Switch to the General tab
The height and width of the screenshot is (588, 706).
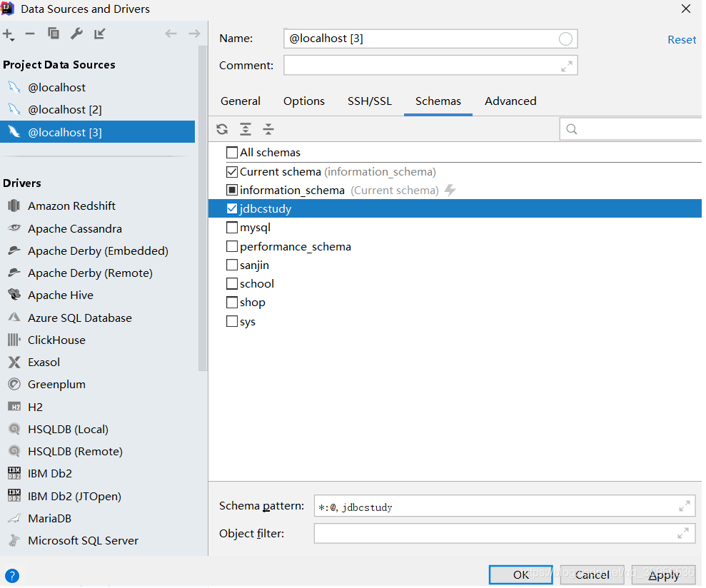click(x=241, y=101)
